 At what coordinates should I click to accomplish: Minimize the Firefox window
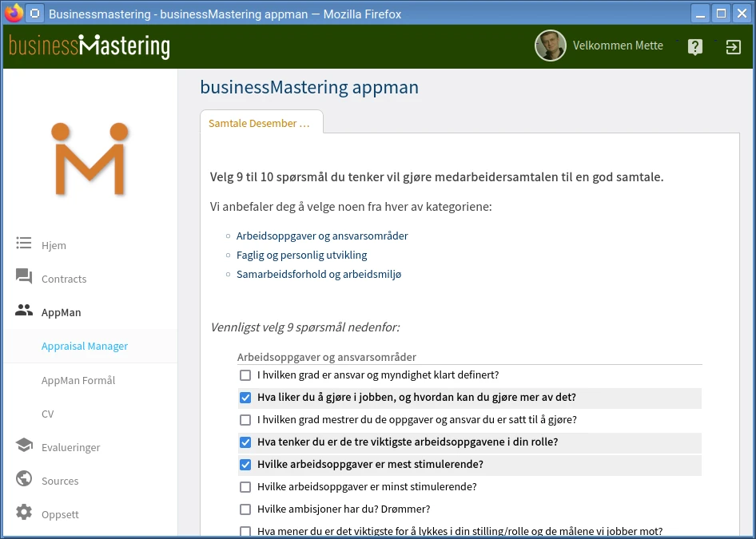(x=700, y=13)
